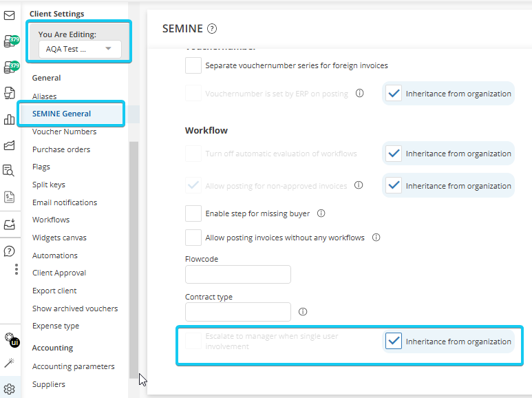The width and height of the screenshot is (532, 398).
Task: Open the line graph analytics icon
Action: click(x=9, y=145)
